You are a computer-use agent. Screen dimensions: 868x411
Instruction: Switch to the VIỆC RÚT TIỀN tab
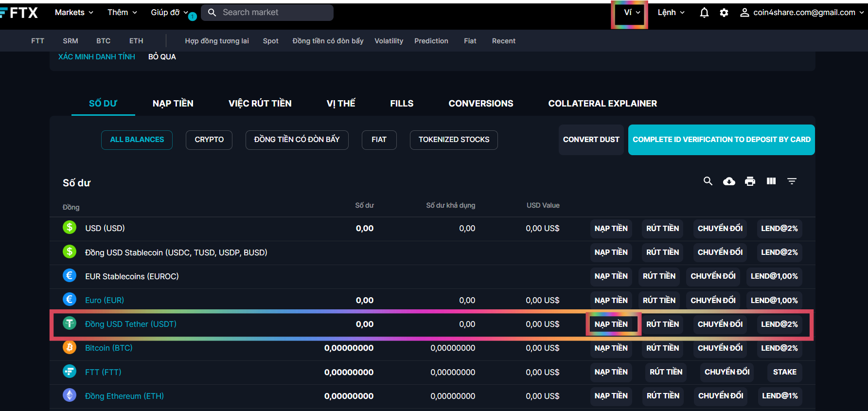260,103
